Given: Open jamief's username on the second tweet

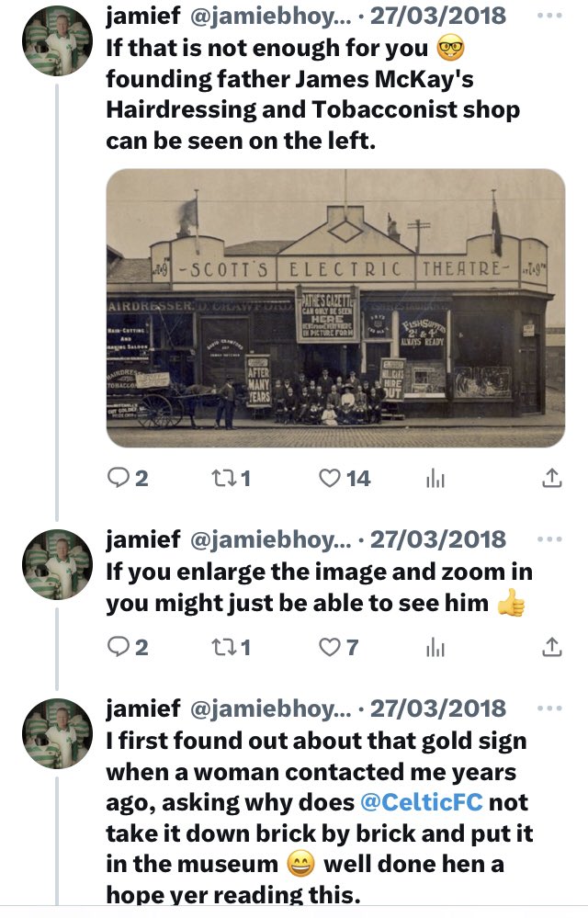Looking at the screenshot, I should (x=142, y=539).
